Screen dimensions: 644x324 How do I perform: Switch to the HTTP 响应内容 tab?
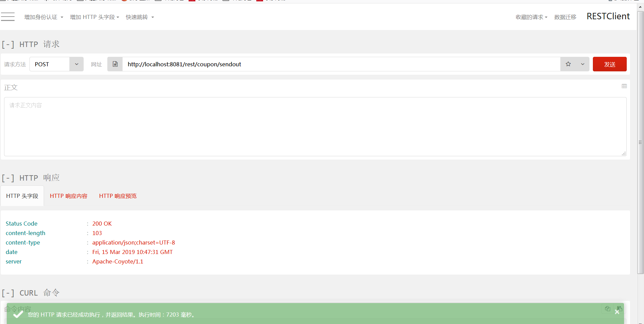point(69,196)
